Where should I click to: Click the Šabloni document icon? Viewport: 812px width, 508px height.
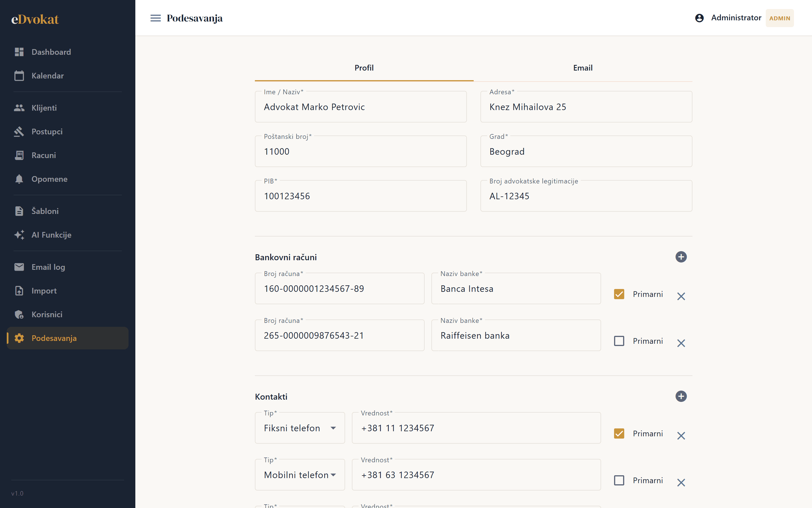click(x=19, y=211)
